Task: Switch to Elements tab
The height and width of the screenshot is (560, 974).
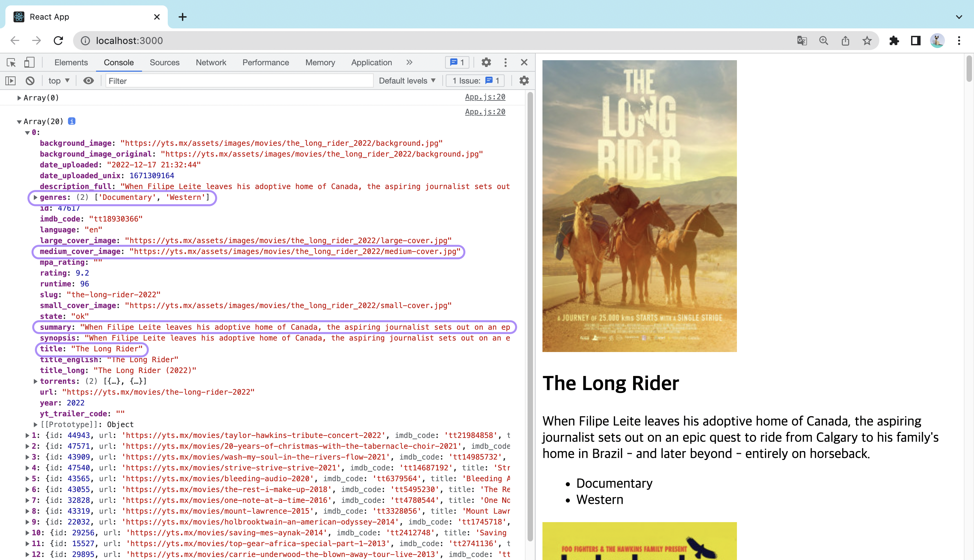Action: point(71,62)
